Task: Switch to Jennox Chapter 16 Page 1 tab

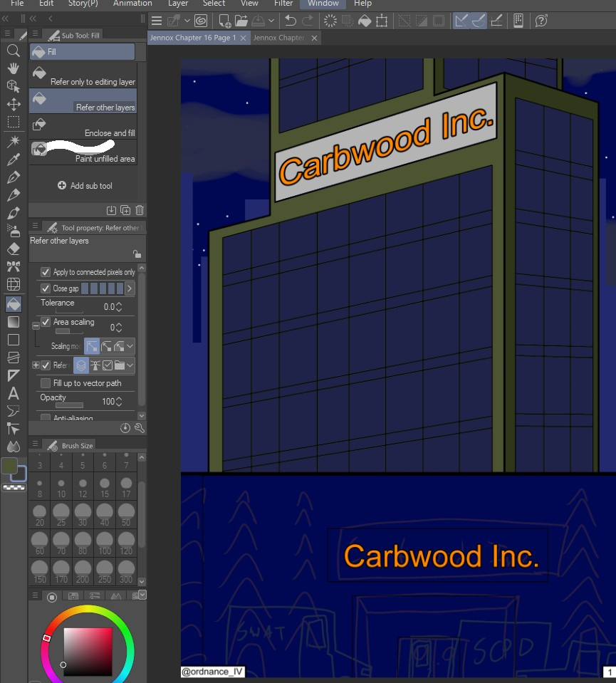Action: click(x=193, y=38)
